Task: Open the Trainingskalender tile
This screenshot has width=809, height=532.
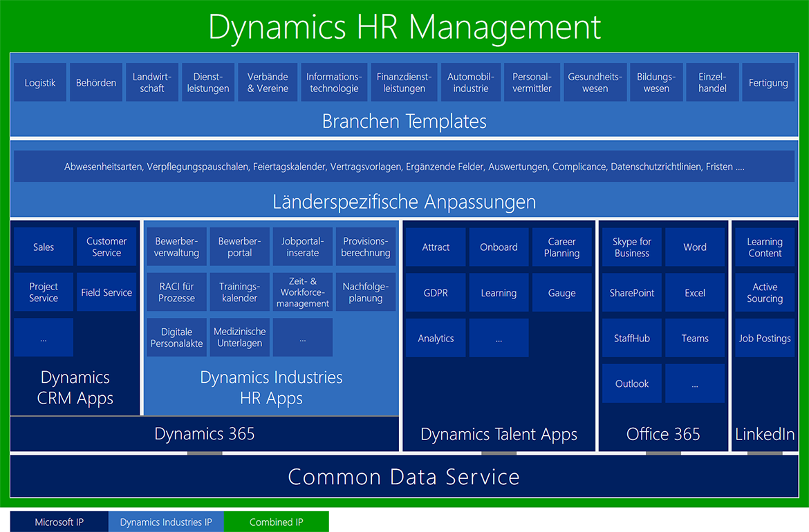Action: 240,292
